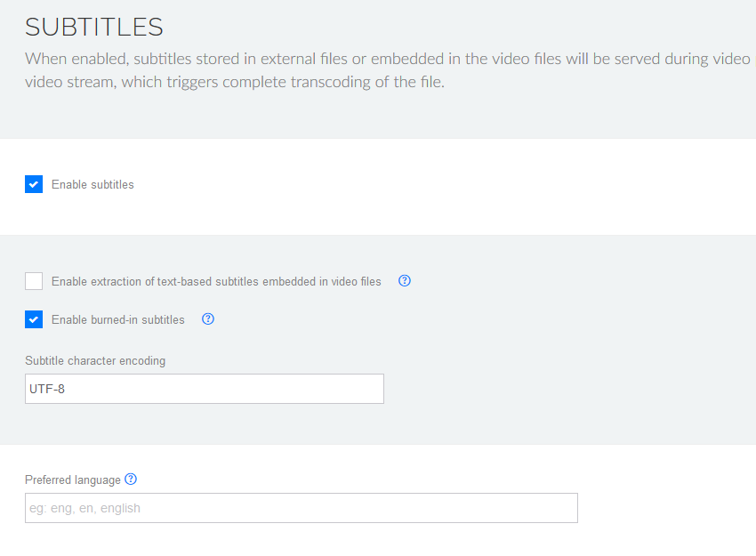Click the 'Subtitle character encoding' field label
756x556 pixels.
[95, 361]
